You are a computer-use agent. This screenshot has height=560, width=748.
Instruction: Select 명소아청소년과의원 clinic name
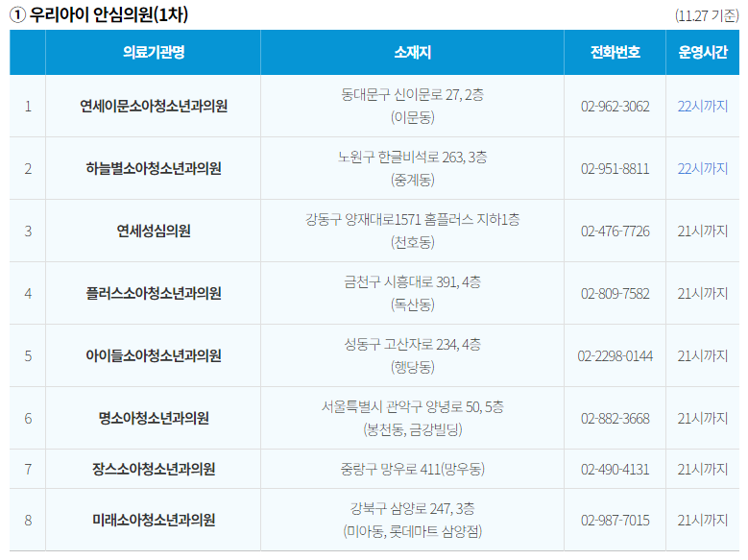(153, 418)
